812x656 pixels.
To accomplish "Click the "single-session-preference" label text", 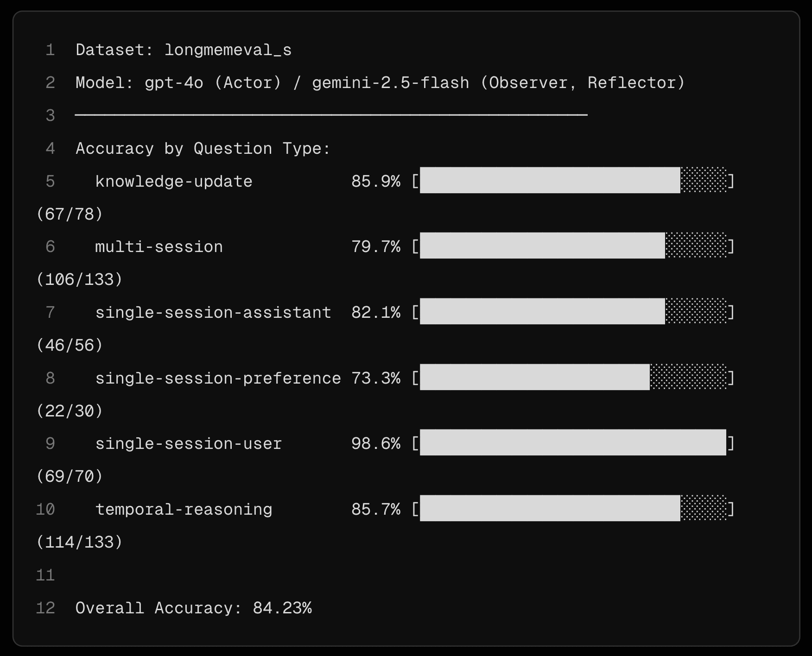I will pos(218,378).
